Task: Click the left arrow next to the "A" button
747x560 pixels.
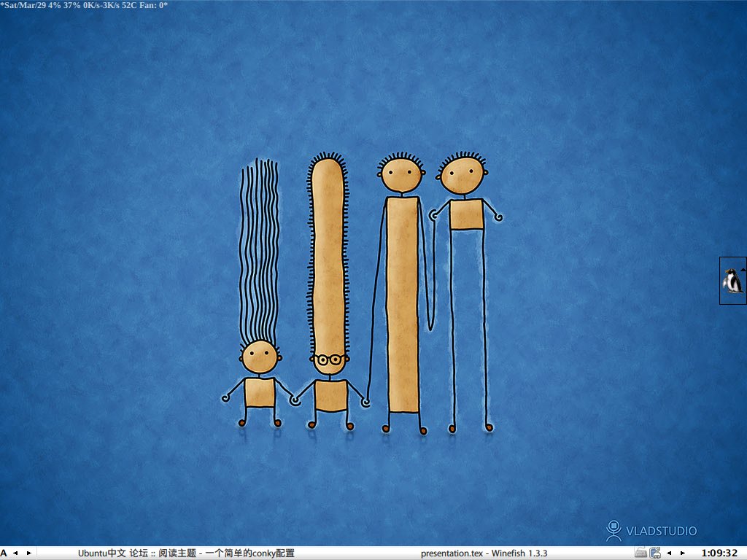Action: click(15, 553)
